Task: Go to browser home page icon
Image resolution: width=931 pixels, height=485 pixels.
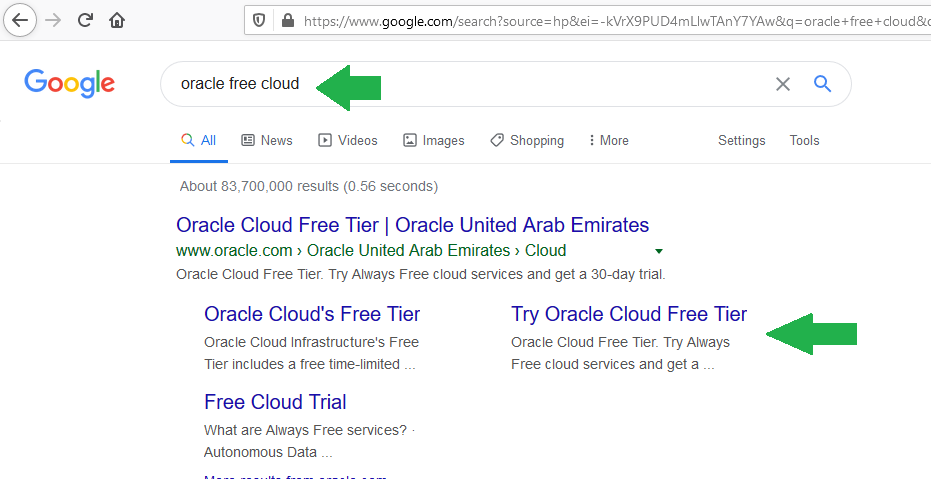Action: (x=117, y=20)
